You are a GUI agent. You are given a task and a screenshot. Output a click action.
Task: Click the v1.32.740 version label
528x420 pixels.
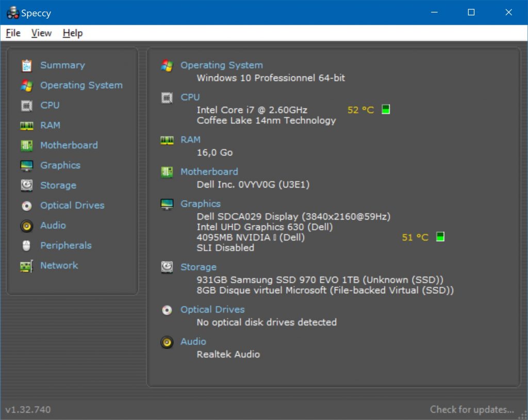pyautogui.click(x=28, y=410)
